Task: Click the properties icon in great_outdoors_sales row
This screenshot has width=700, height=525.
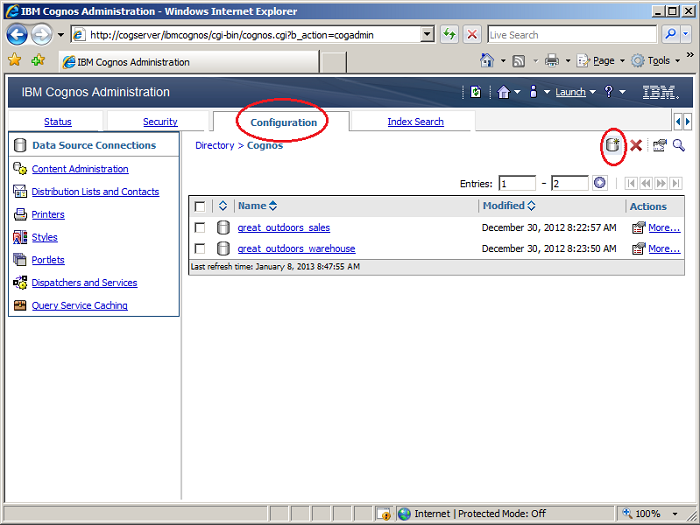Action: [x=638, y=228]
